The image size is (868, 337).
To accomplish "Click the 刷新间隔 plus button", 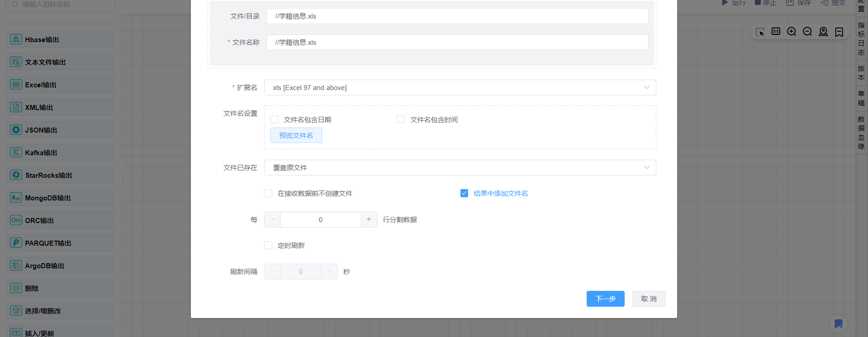I will 330,272.
